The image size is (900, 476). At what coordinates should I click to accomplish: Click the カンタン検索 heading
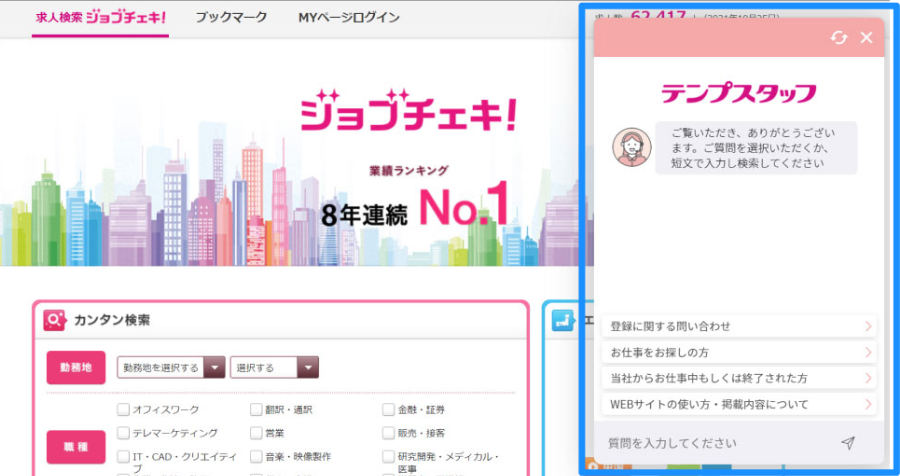(x=112, y=320)
